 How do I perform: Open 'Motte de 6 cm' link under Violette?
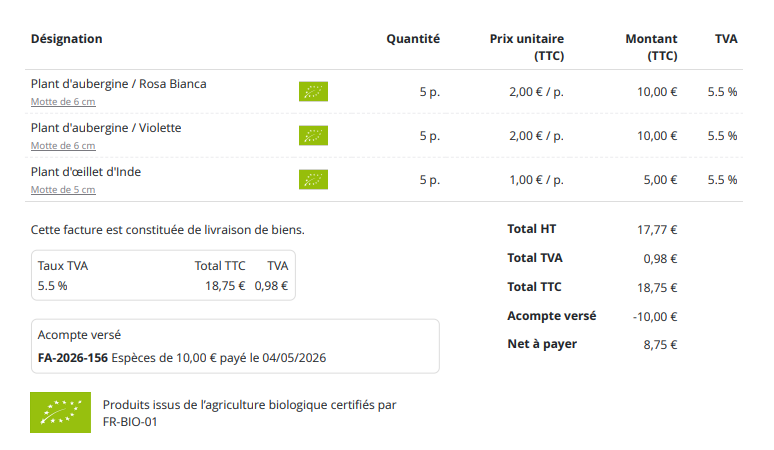(63, 146)
